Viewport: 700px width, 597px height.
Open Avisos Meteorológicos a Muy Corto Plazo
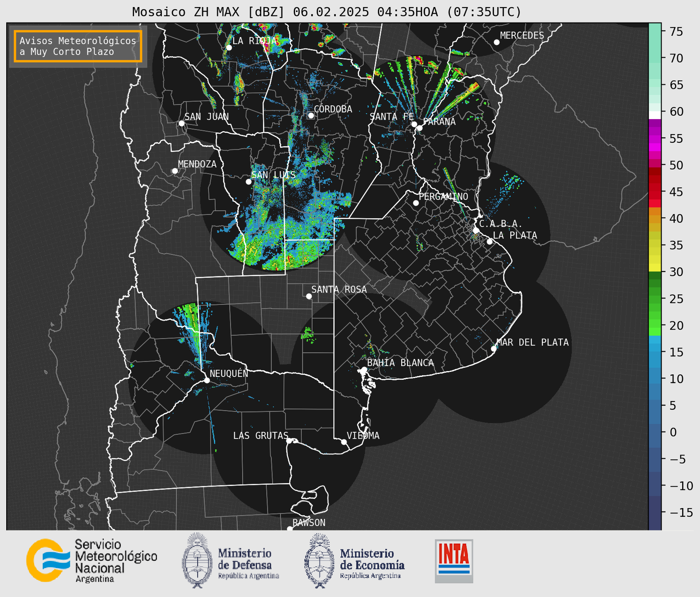(78, 46)
